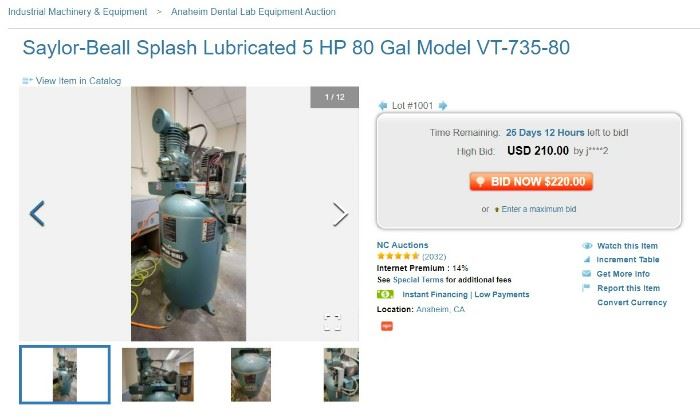Image resolution: width=700 pixels, height=418 pixels.
Task: Show previous photo in gallery
Action: (x=37, y=213)
